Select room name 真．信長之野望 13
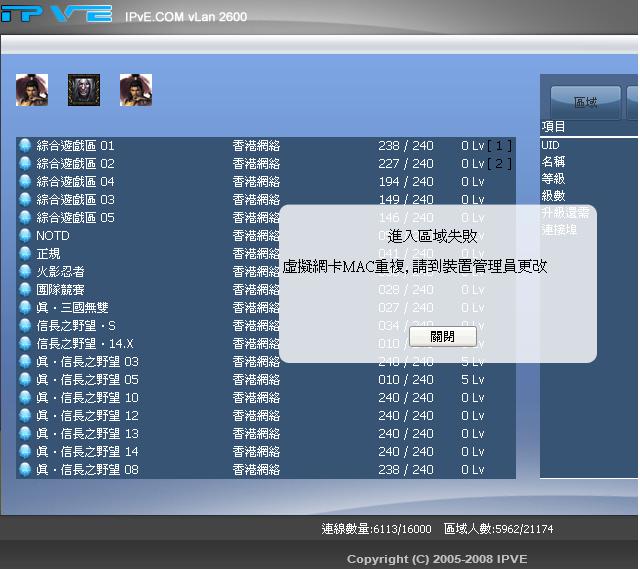This screenshot has height=569, width=640. click(87, 433)
